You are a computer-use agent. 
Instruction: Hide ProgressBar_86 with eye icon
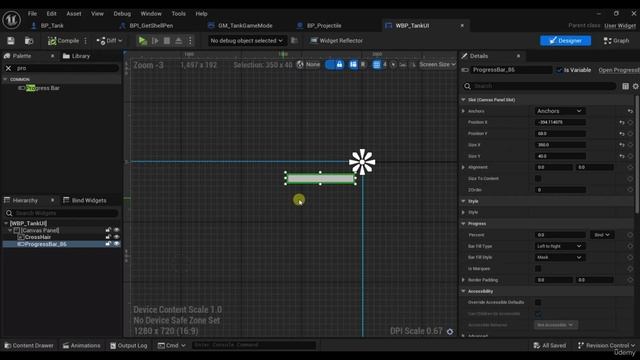point(117,244)
